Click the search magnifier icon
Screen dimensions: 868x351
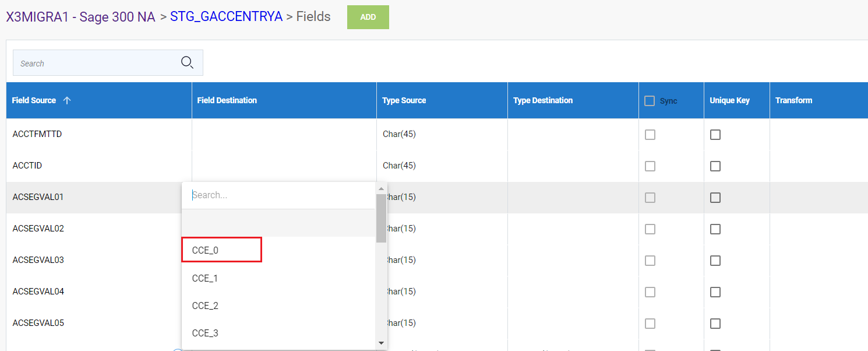pyautogui.click(x=187, y=62)
